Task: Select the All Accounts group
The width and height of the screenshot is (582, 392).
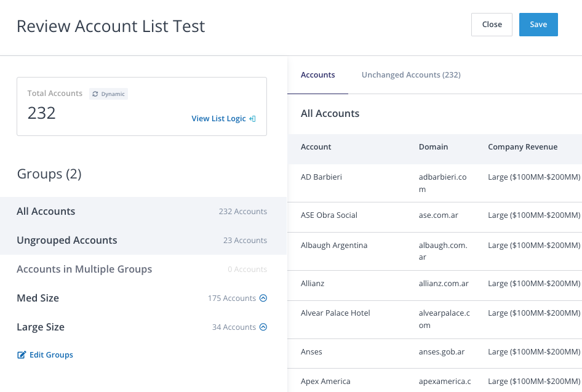Action: tap(46, 211)
